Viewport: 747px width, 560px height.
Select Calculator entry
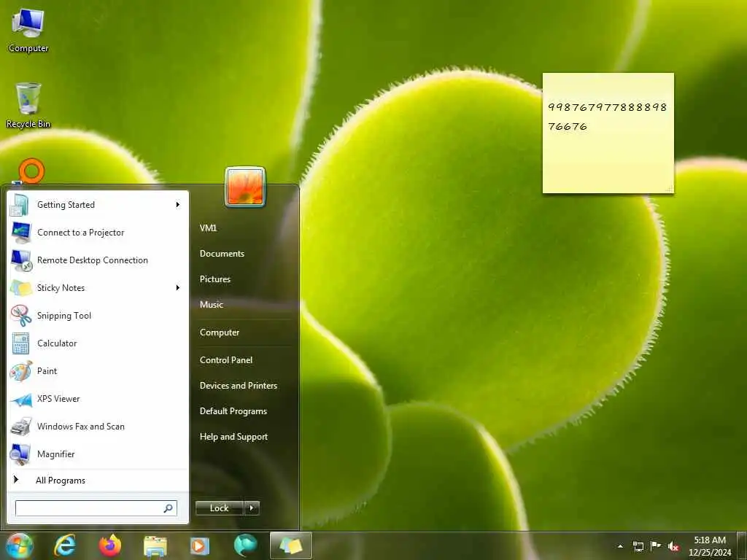click(98, 343)
